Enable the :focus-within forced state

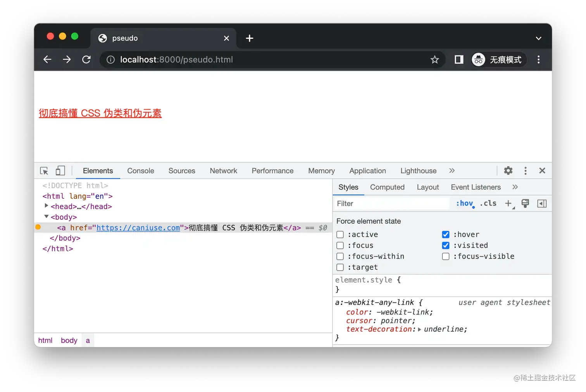(x=340, y=256)
